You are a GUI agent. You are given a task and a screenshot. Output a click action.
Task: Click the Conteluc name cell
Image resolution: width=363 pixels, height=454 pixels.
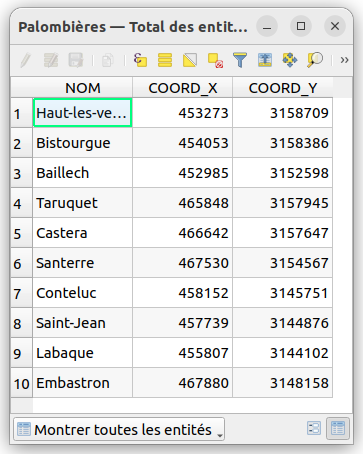tap(83, 293)
